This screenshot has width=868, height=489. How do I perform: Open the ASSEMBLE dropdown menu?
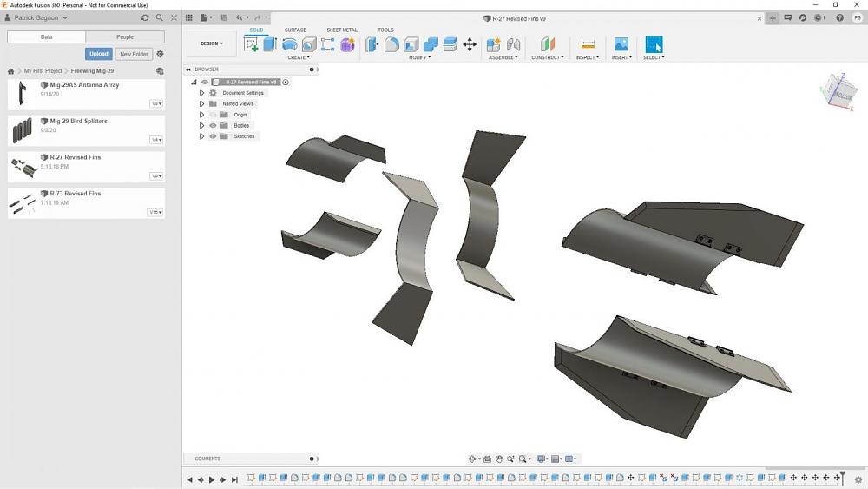tap(503, 57)
